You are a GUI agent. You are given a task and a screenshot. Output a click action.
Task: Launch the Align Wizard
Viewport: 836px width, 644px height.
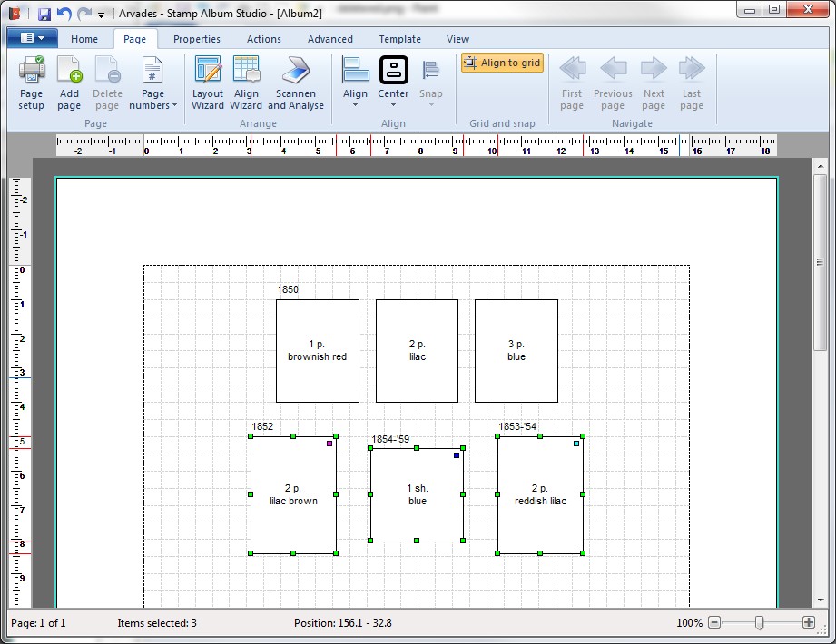[246, 83]
